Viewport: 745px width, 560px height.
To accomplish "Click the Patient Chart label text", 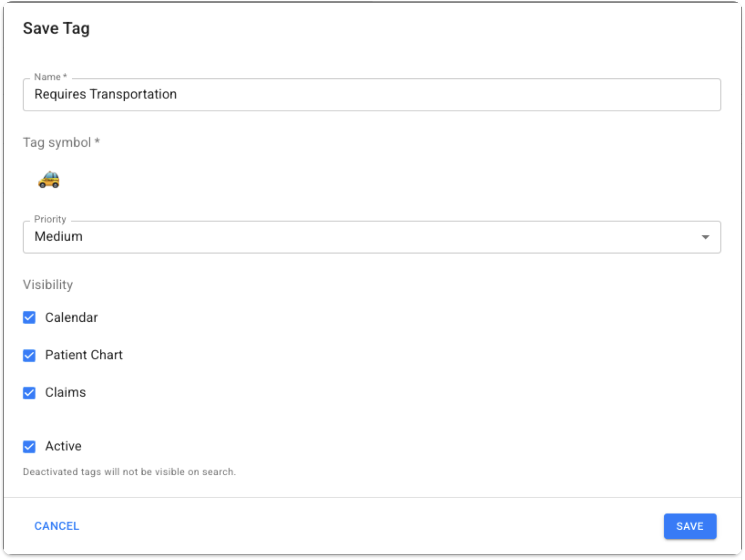I will pyautogui.click(x=84, y=355).
